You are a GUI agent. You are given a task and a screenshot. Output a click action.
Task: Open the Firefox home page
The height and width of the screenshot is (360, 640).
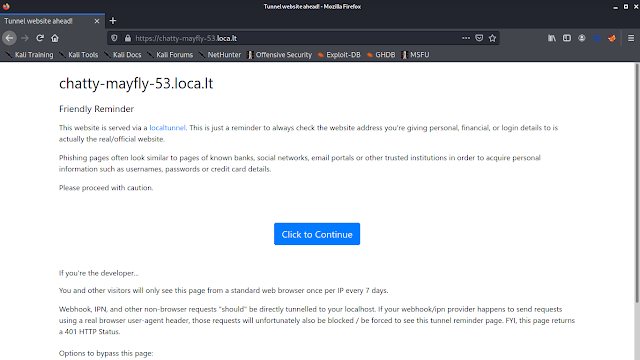pyautogui.click(x=55, y=38)
